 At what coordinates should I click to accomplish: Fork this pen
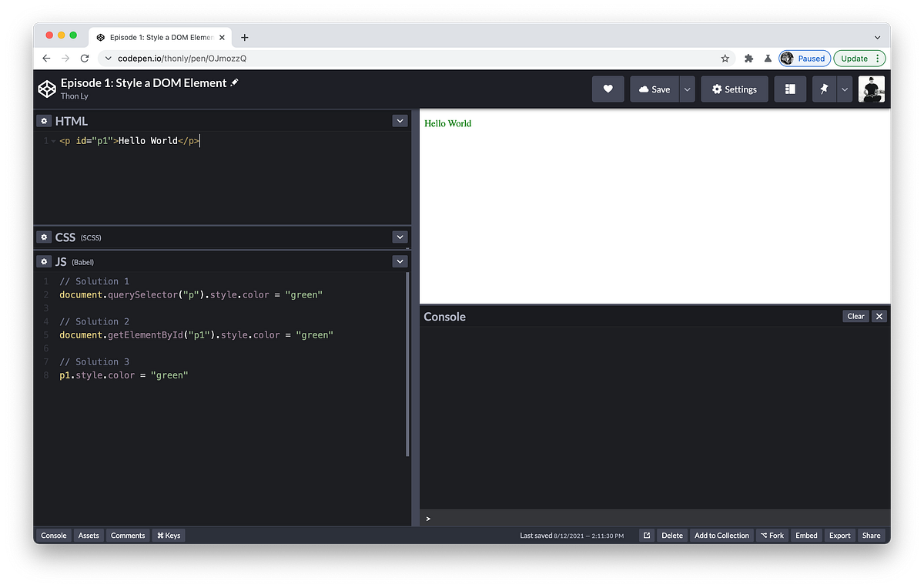pyautogui.click(x=772, y=535)
